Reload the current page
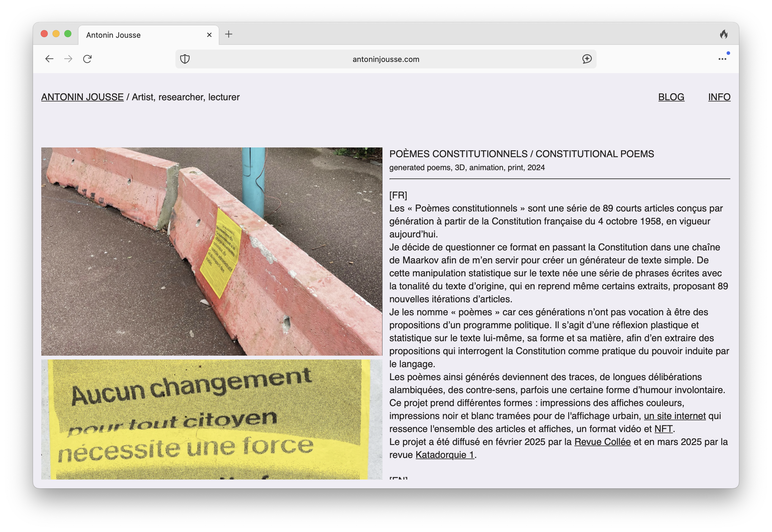Image resolution: width=772 pixels, height=532 pixels. 87,59
